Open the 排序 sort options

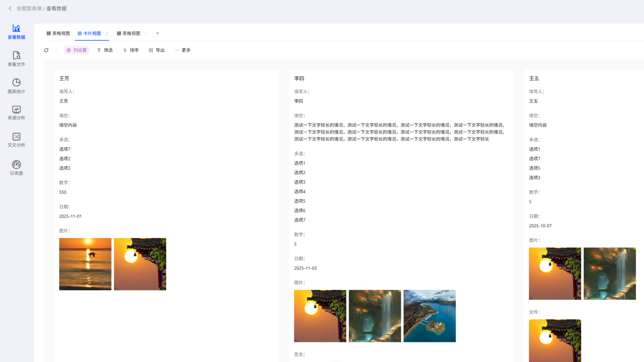(x=131, y=50)
